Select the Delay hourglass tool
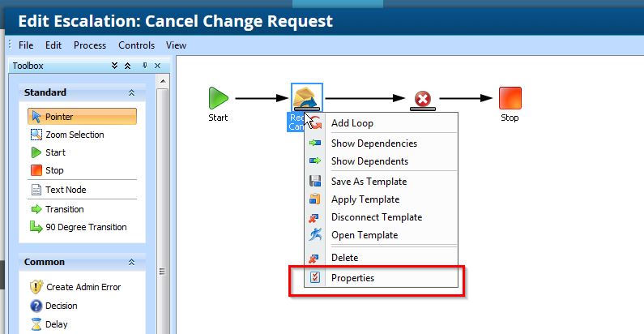The image size is (644, 334). tap(57, 324)
